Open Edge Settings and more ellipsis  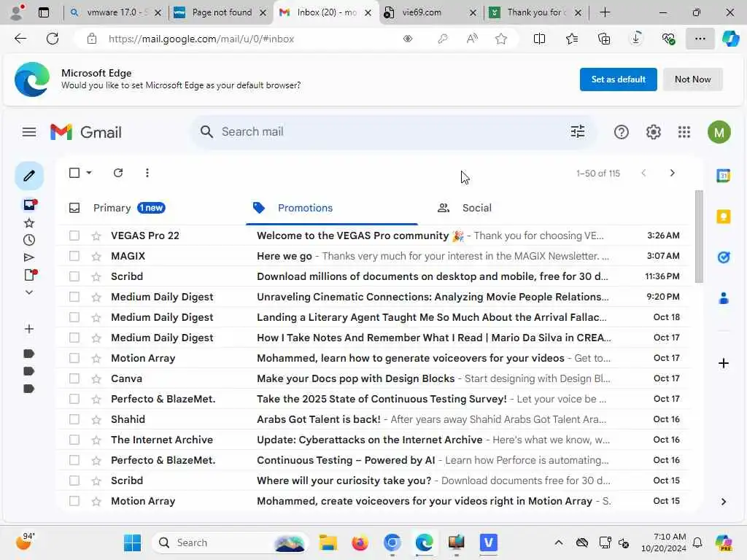click(x=700, y=39)
